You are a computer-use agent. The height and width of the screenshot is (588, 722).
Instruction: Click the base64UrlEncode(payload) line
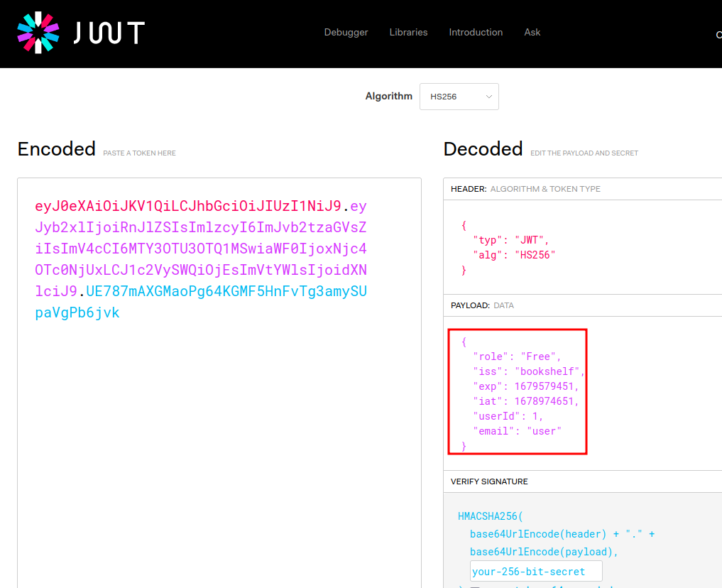pos(544,552)
